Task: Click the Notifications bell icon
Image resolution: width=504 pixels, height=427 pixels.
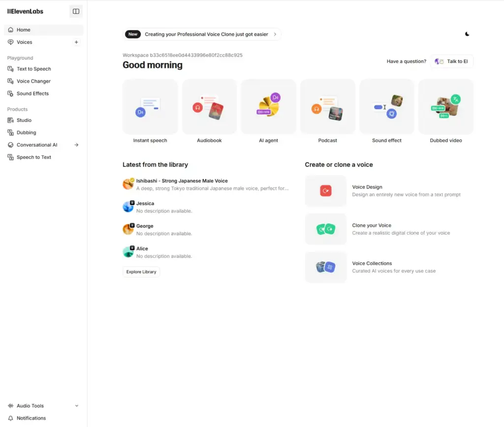Action: point(11,418)
